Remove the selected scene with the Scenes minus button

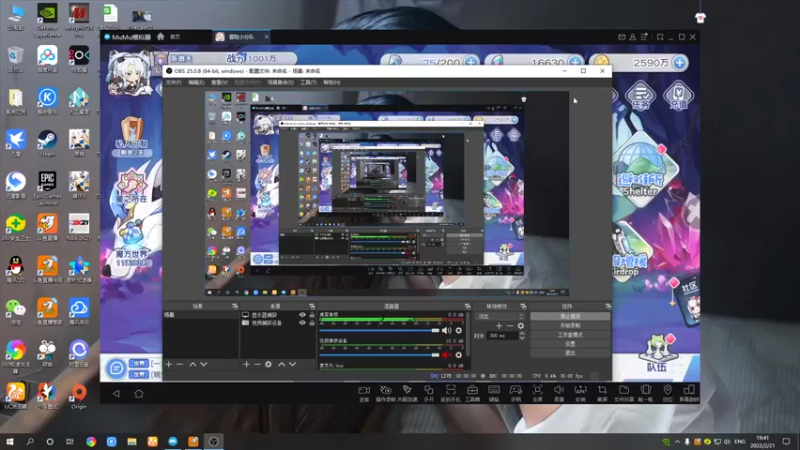180,364
